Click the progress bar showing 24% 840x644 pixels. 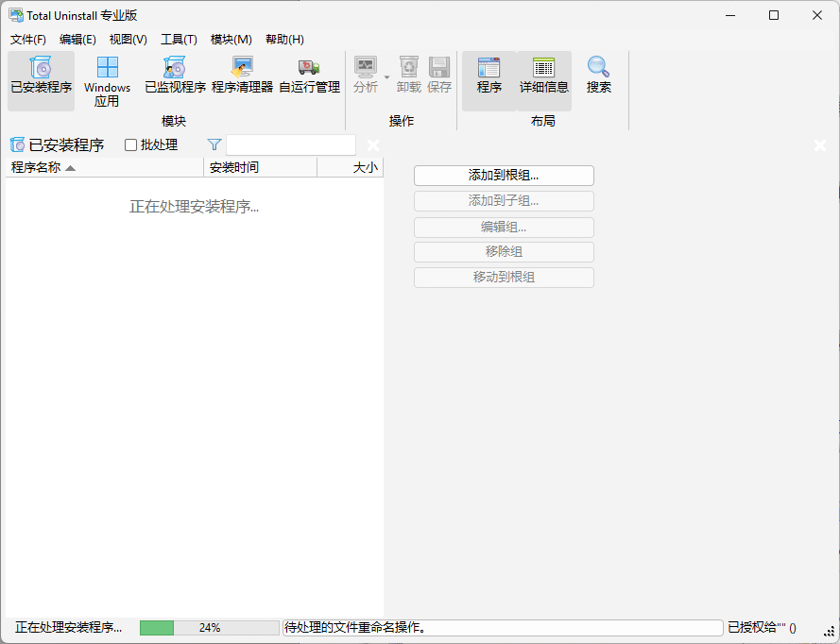point(209,628)
